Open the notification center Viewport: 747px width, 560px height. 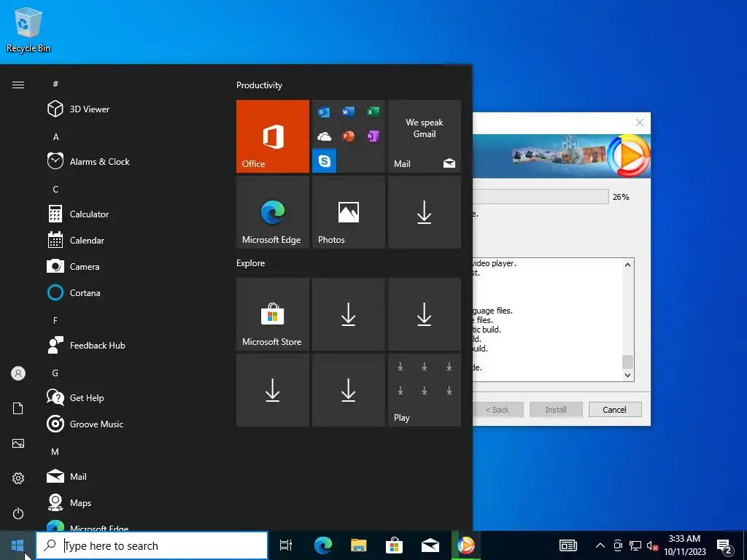tap(724, 545)
